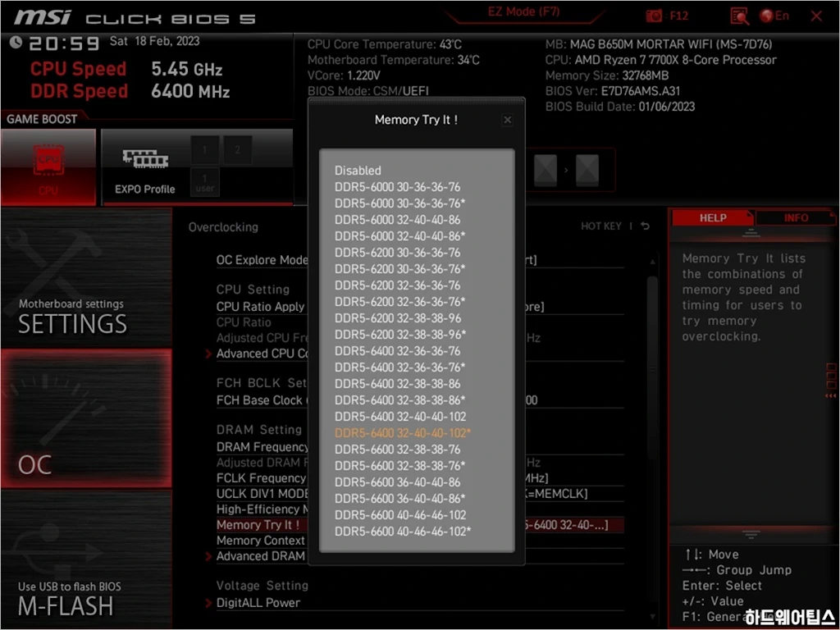Switch to EZ Mode (F7)
The image size is (840, 630).
[x=523, y=11]
